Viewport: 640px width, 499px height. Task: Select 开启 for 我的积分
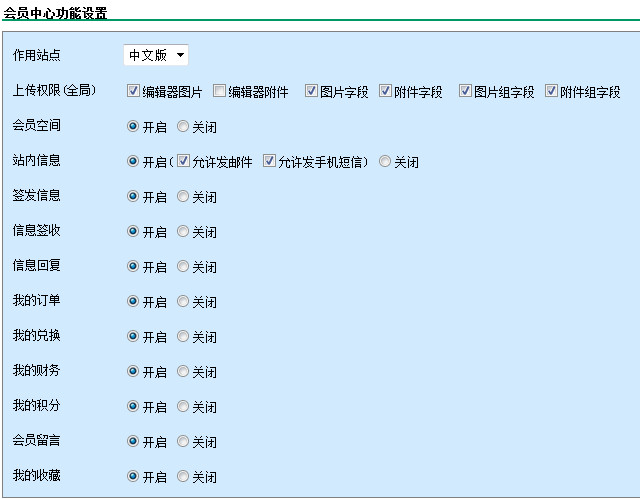pyautogui.click(x=133, y=406)
